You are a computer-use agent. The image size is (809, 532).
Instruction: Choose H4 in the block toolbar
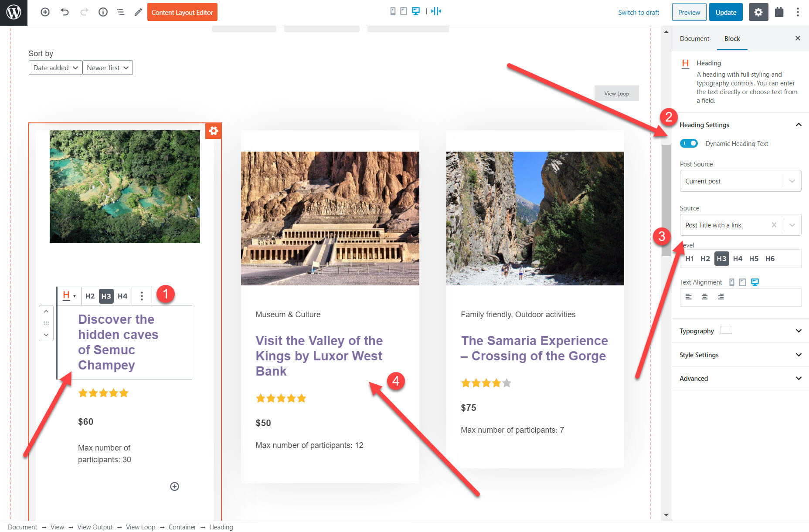(123, 296)
